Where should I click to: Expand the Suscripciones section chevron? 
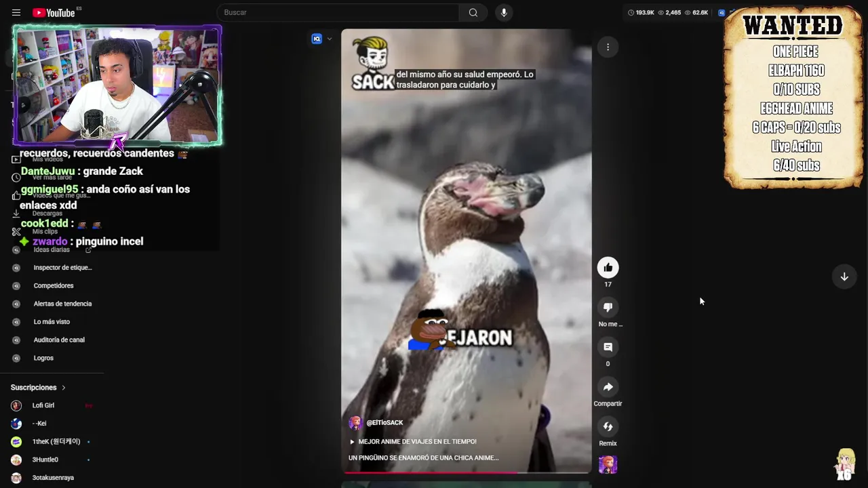click(x=64, y=388)
